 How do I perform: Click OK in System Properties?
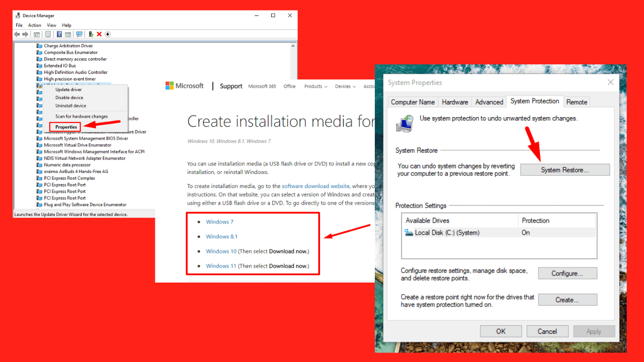[x=501, y=331]
